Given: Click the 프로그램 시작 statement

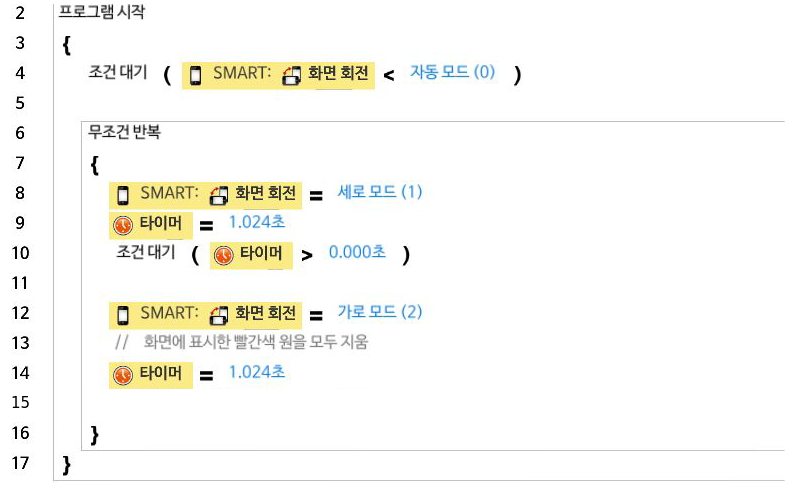Looking at the screenshot, I should pyautogui.click(x=100, y=13).
